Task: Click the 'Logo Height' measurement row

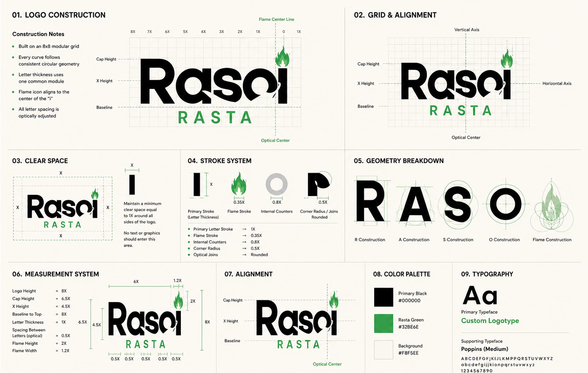Action: tap(39, 291)
